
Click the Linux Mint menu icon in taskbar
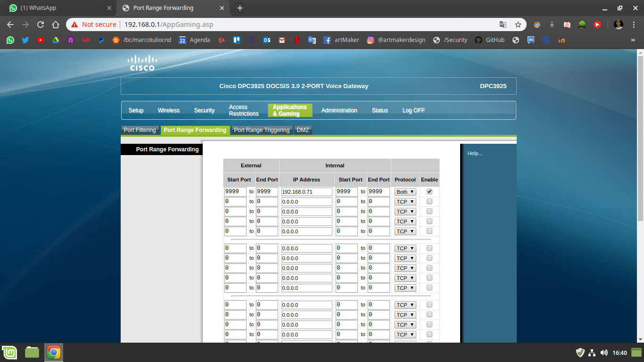point(9,352)
